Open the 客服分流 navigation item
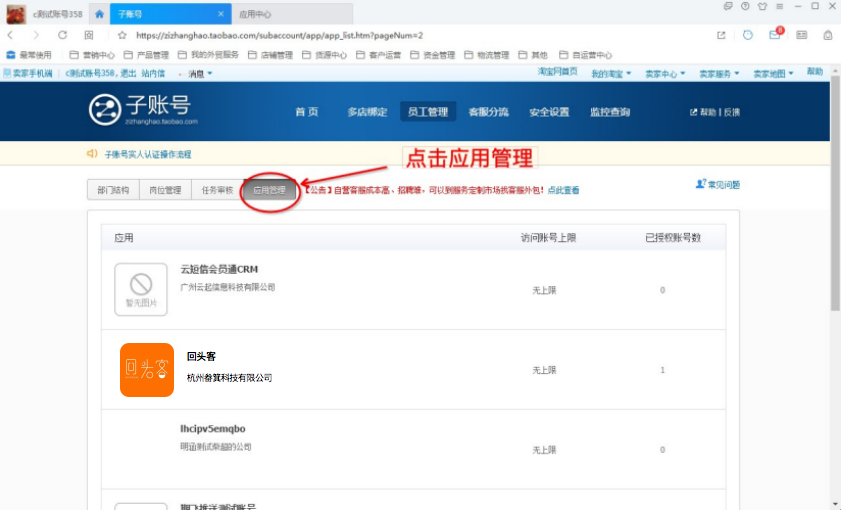 click(x=488, y=112)
